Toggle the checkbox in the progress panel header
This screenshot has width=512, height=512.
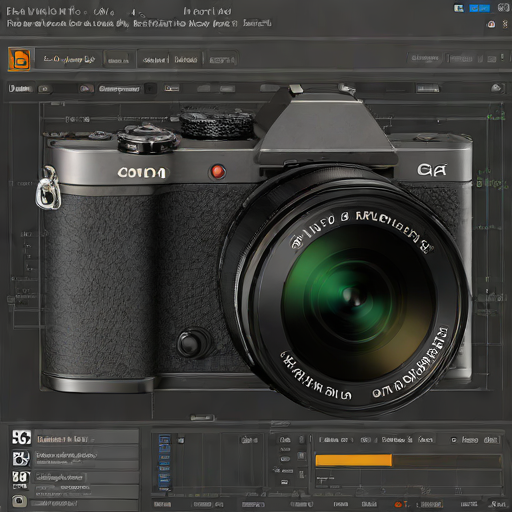point(454,440)
